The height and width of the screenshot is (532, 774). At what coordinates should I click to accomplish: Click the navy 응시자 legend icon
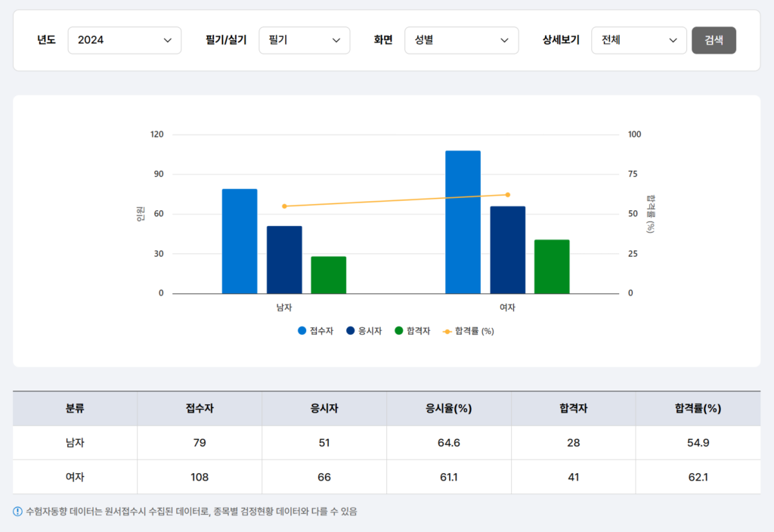click(x=348, y=330)
